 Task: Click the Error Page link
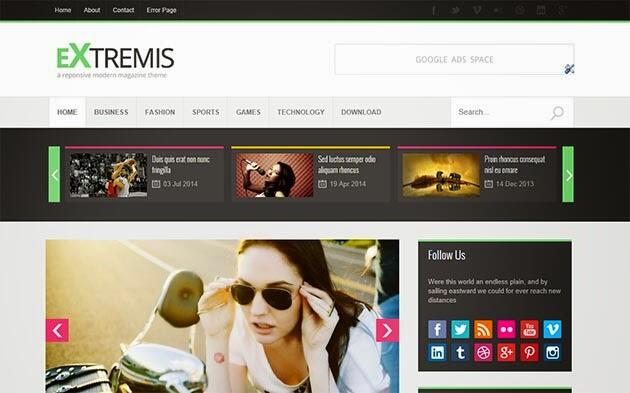pyautogui.click(x=162, y=10)
